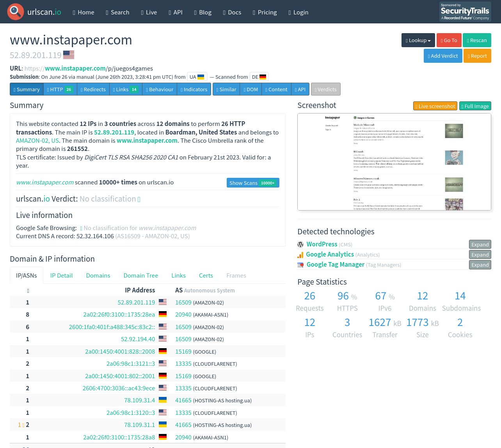Select the IP/ASNs tab
Image resolution: width=501 pixels, height=448 pixels.
coord(27,275)
